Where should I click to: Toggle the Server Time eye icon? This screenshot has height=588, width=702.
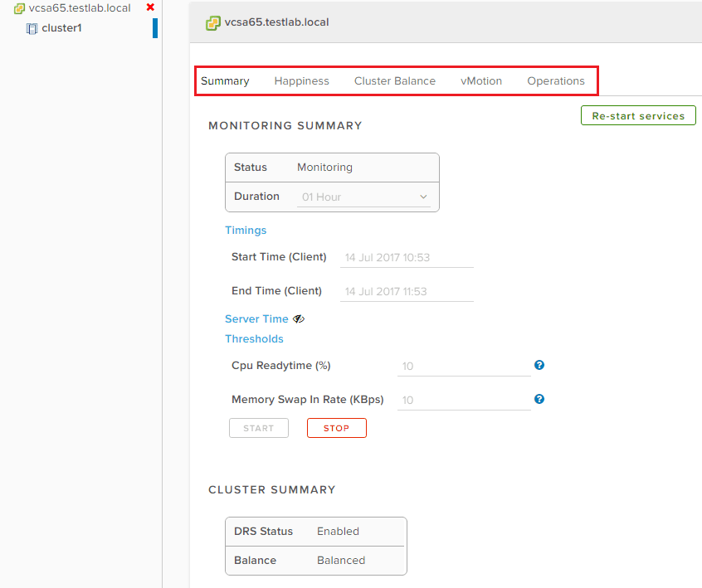298,319
